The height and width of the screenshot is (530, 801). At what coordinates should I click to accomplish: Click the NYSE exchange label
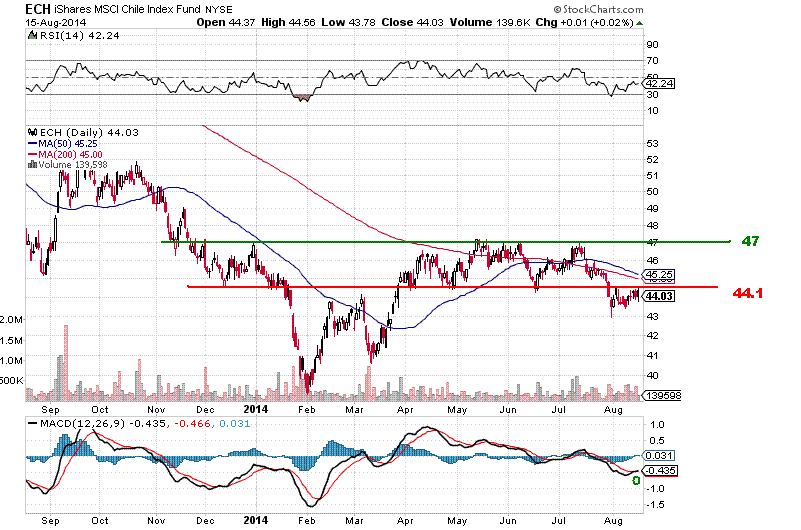pyautogui.click(x=219, y=10)
